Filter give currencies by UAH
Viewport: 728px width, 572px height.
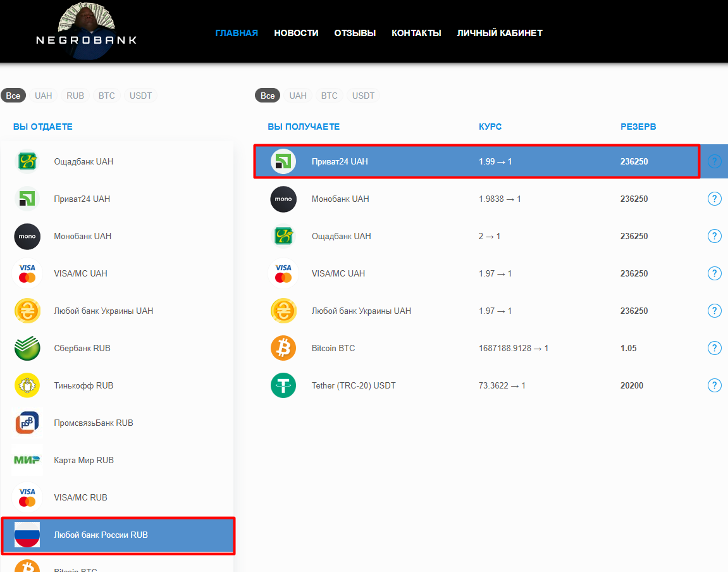click(x=43, y=96)
